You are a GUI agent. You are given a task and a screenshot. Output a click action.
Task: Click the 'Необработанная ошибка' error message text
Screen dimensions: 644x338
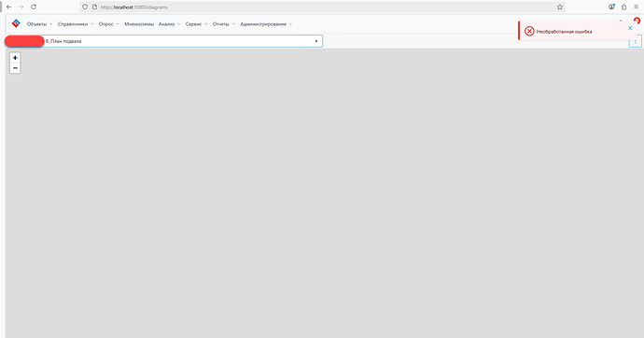pos(564,32)
